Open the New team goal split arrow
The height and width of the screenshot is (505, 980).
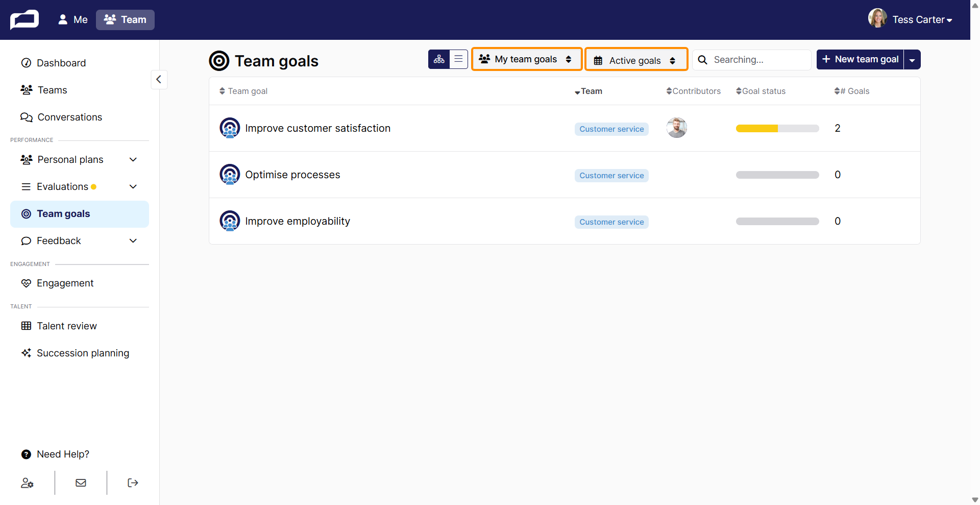click(x=912, y=59)
